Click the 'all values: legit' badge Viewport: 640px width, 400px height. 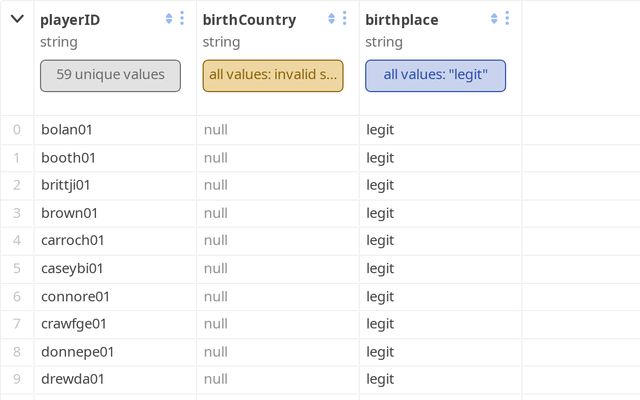[x=435, y=75]
